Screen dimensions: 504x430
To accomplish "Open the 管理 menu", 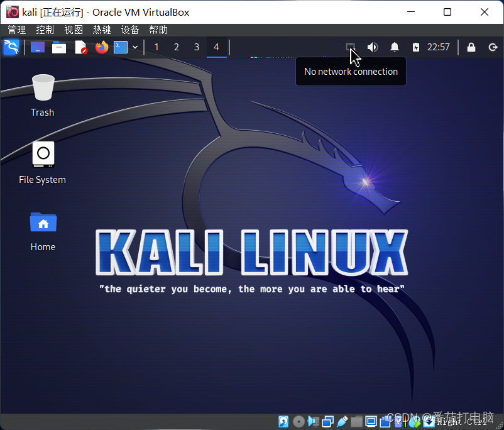I will tap(17, 30).
